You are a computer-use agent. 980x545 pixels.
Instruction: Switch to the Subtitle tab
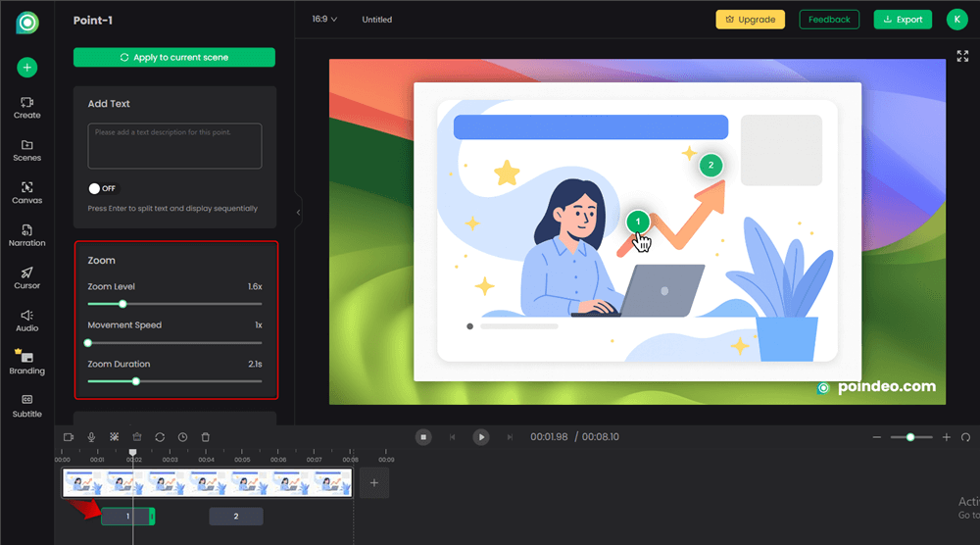[x=27, y=405]
